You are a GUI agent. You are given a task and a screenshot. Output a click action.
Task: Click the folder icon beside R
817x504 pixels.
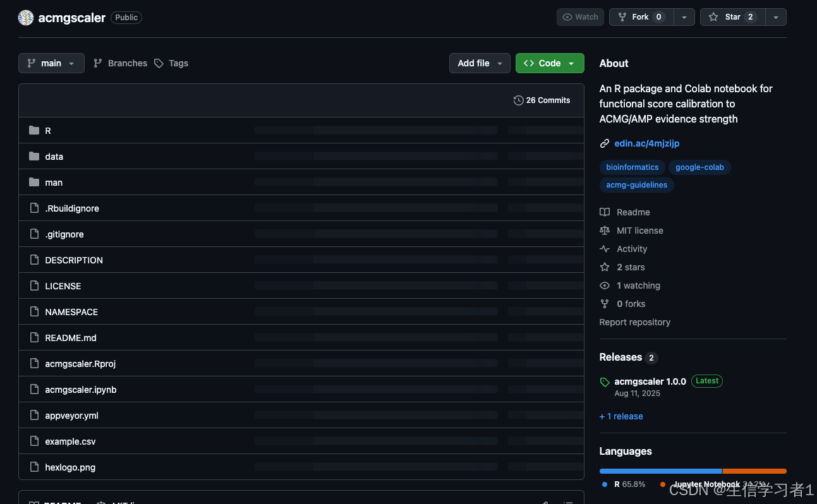34,131
